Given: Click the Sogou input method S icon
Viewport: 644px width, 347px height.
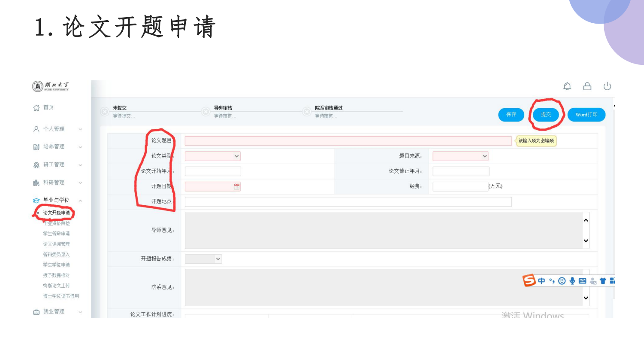Looking at the screenshot, I should 529,281.
